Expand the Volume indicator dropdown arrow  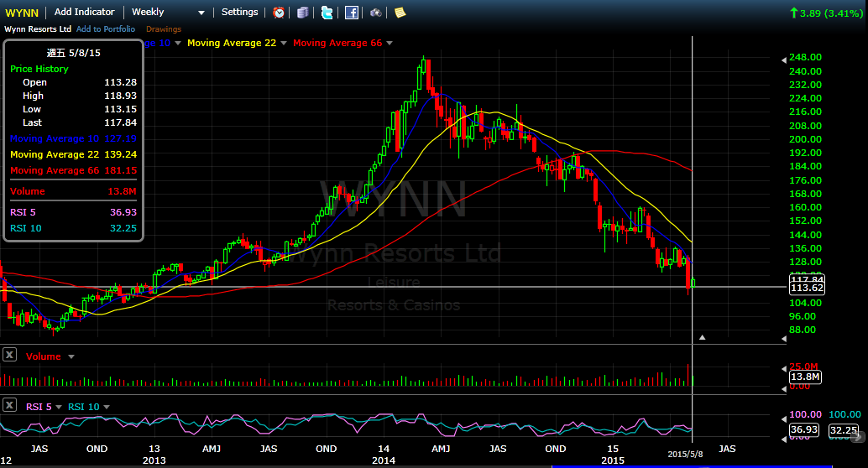pyautogui.click(x=71, y=356)
